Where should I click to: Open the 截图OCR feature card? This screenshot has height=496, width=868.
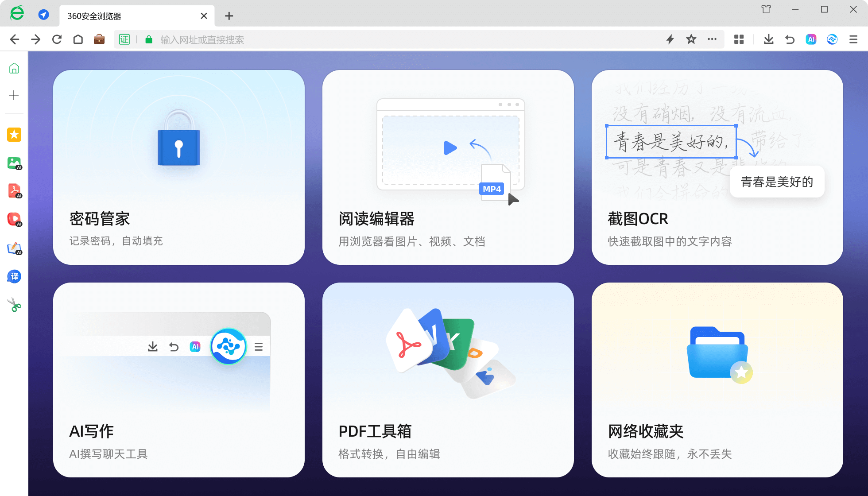tap(717, 167)
